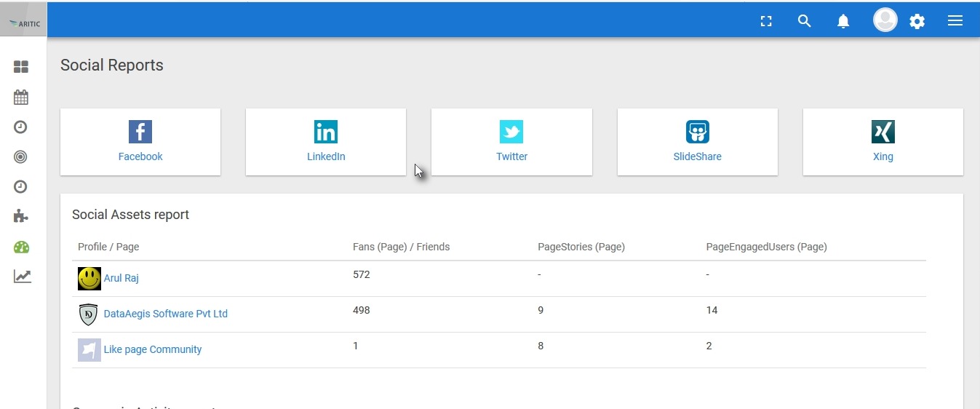Click the 498 fans value
The image size is (980, 409).
(362, 310)
